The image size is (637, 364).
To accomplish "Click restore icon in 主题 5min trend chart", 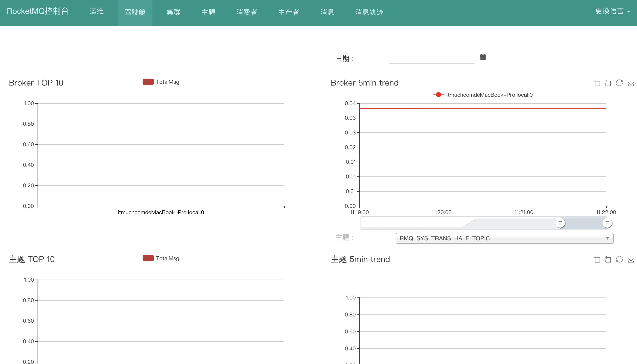I will pos(619,259).
